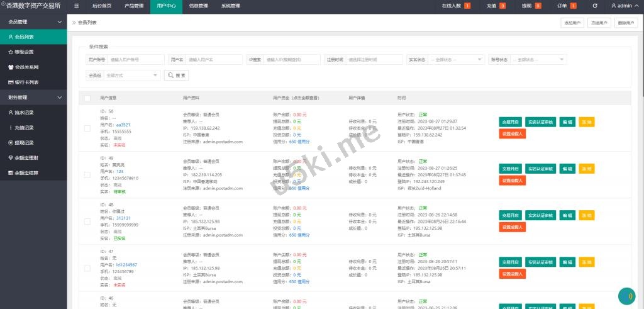Select the checkbox for user ID 48

pos(87,222)
